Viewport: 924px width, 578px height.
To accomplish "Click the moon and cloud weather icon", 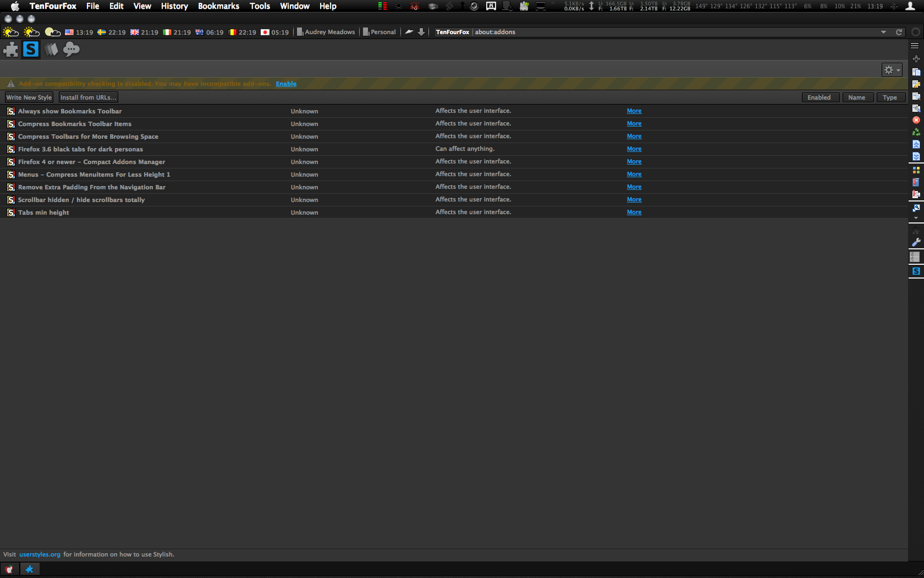I will (53, 32).
